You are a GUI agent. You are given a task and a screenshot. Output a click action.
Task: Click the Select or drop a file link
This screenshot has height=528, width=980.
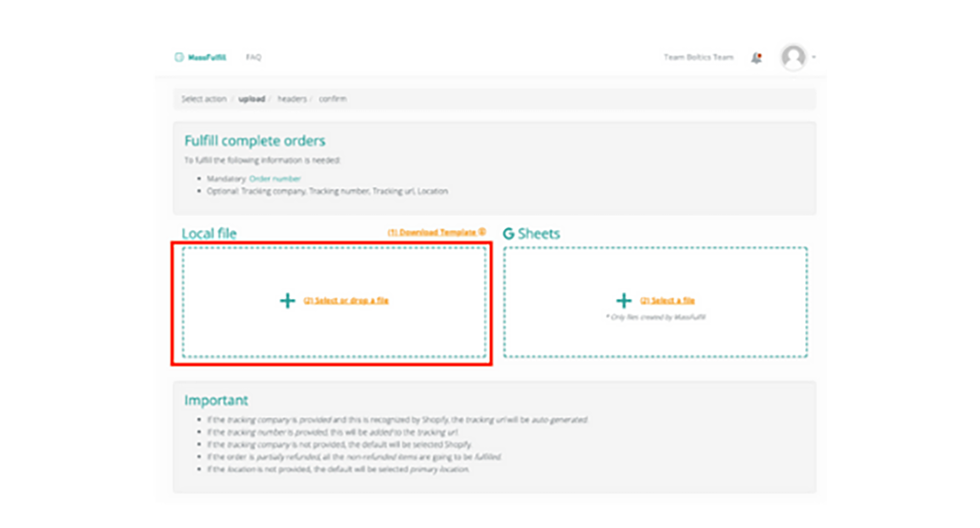point(346,301)
